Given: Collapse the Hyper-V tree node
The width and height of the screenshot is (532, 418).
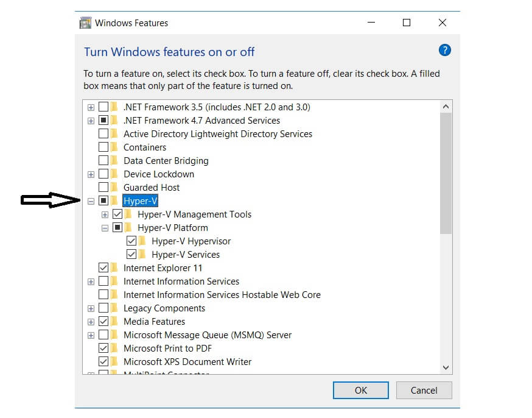Looking at the screenshot, I should (x=91, y=201).
